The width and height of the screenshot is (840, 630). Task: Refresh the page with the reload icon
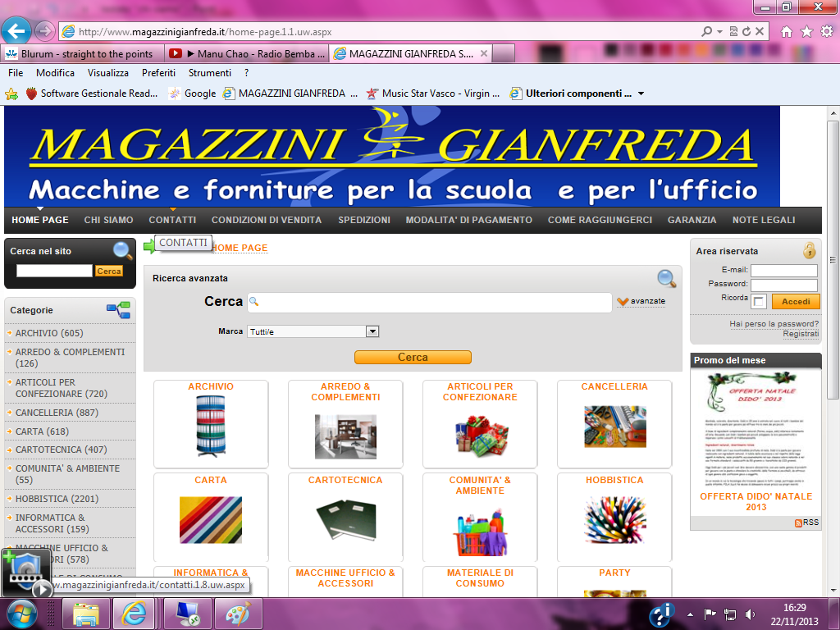(746, 32)
